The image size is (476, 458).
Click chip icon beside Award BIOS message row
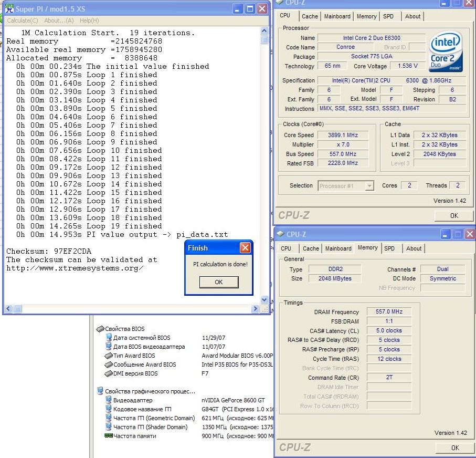coord(109,365)
